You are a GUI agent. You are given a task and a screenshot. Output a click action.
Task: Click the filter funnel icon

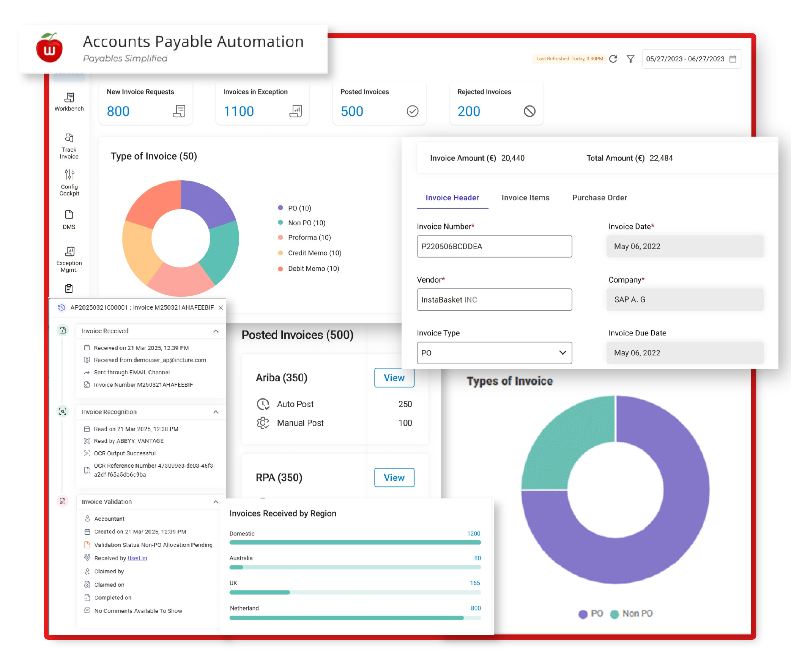point(630,59)
